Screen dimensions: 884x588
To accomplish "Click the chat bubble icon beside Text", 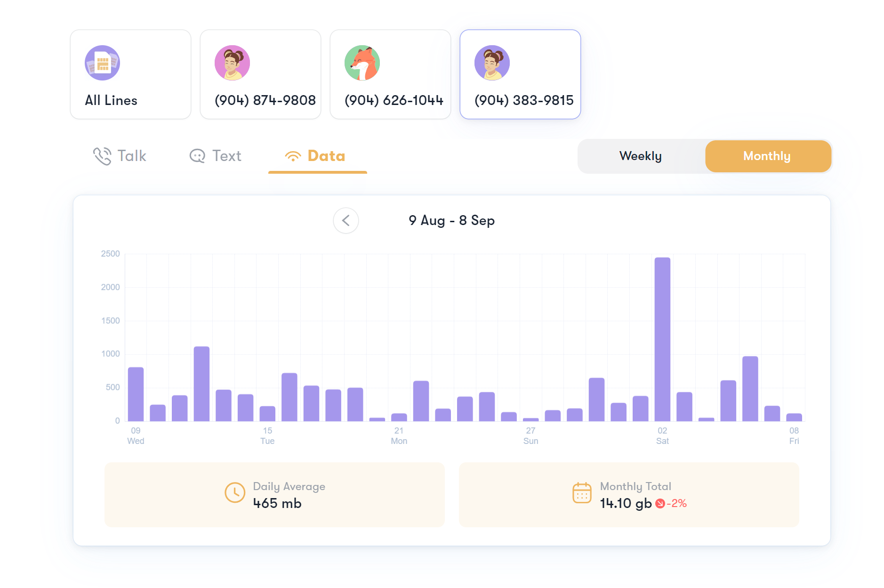I will [x=197, y=156].
